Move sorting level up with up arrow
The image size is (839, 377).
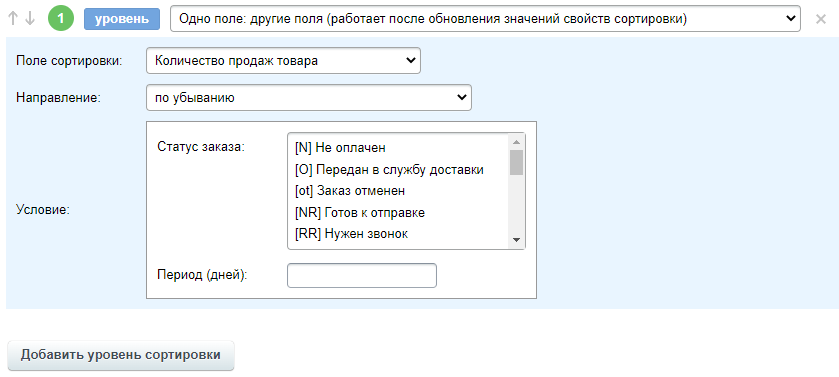tap(13, 19)
